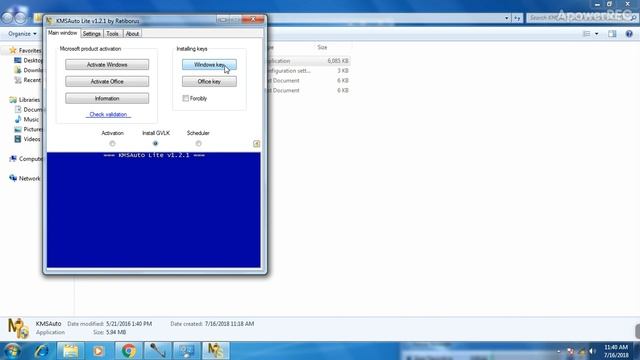This screenshot has width=640, height=360.
Task: Click the search magnifier icon in Explorer
Action: [633, 18]
